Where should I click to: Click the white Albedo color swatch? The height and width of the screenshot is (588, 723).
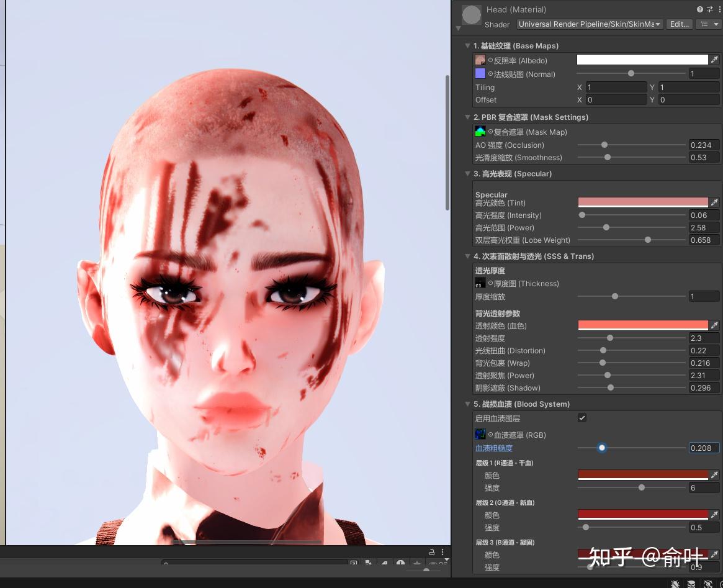642,60
